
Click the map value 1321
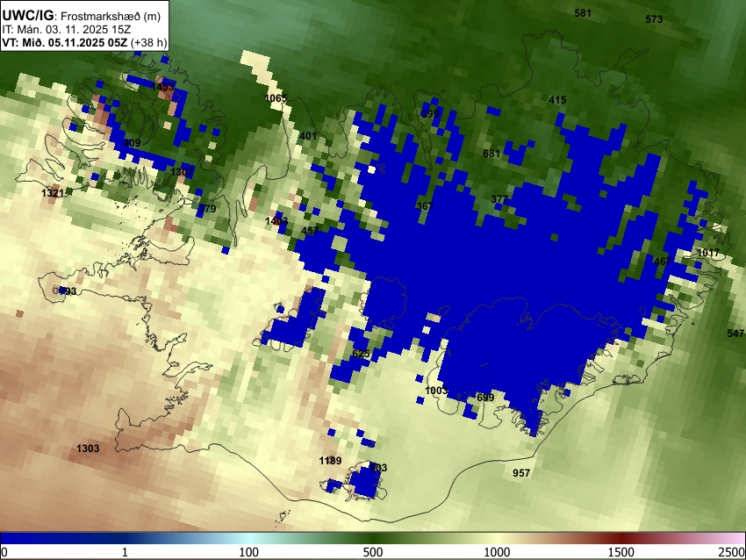pos(53,193)
